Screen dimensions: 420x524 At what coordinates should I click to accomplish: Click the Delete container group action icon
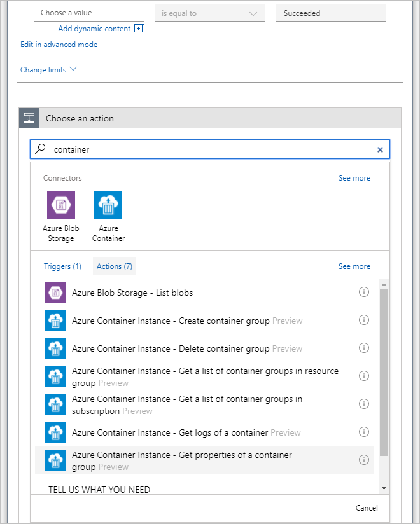(55, 348)
